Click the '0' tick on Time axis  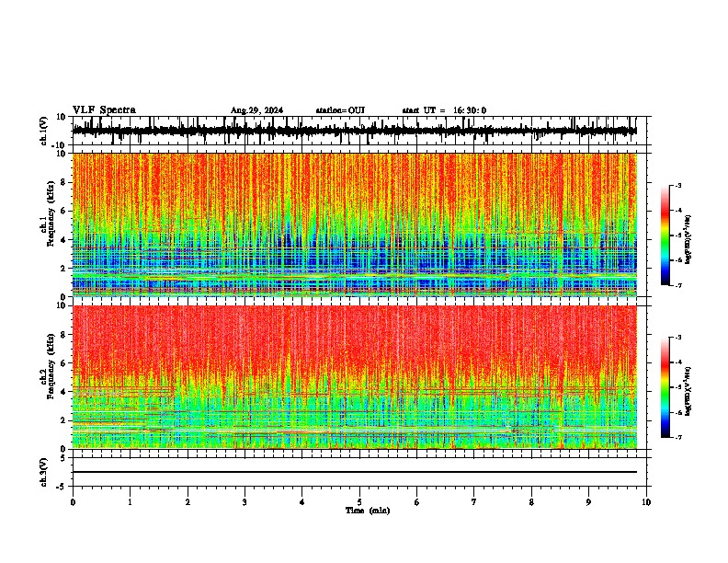pyautogui.click(x=73, y=502)
